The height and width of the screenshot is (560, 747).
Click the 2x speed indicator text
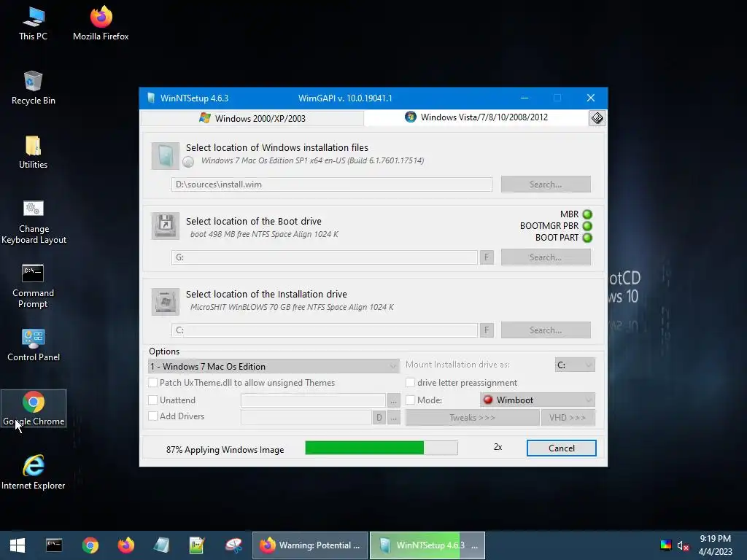498,447
